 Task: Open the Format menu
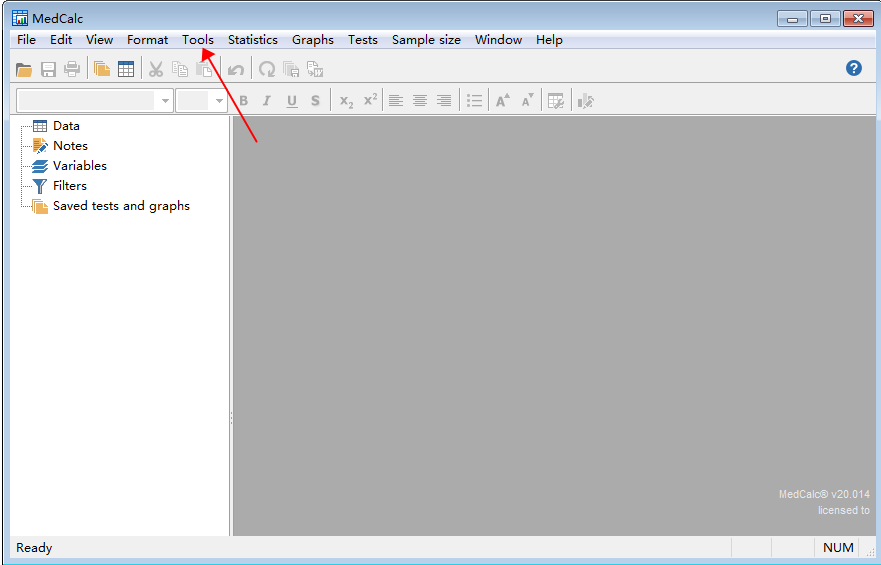(x=147, y=40)
